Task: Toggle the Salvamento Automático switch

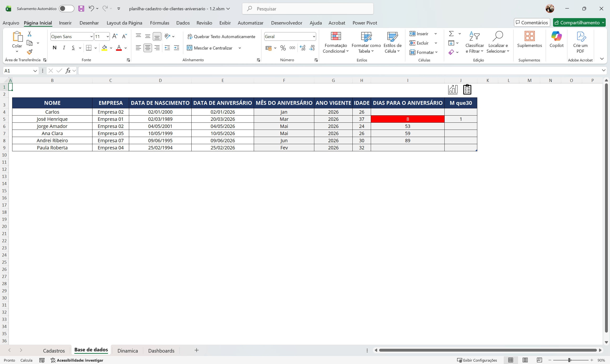Action: pyautogui.click(x=66, y=9)
